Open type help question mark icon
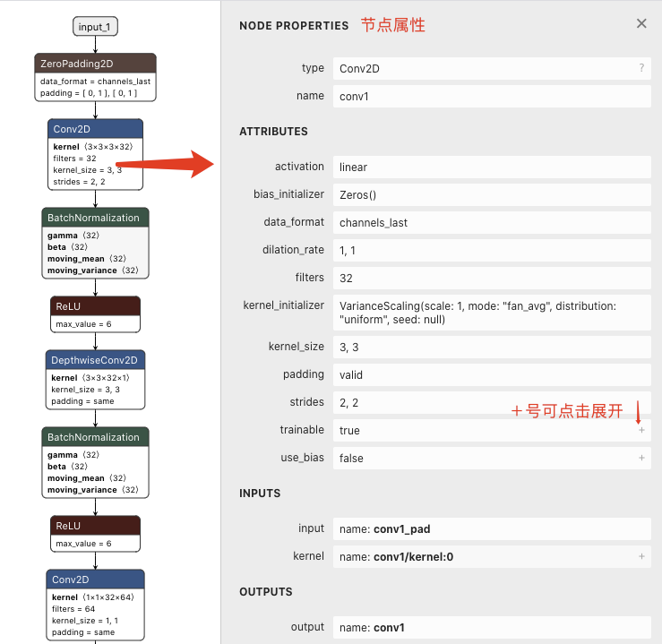Screen dimensions: 662x644 pos(641,68)
